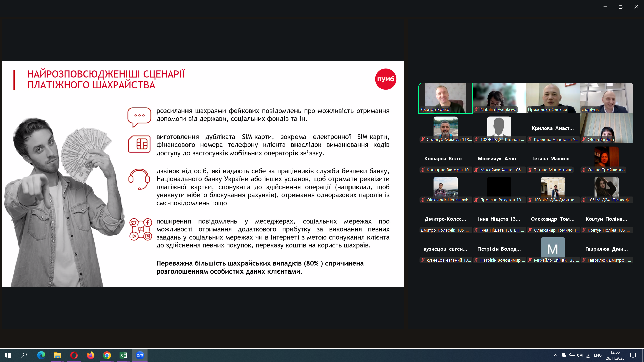Open Firefox from taskbar
The height and width of the screenshot is (362, 644).
click(x=91, y=355)
